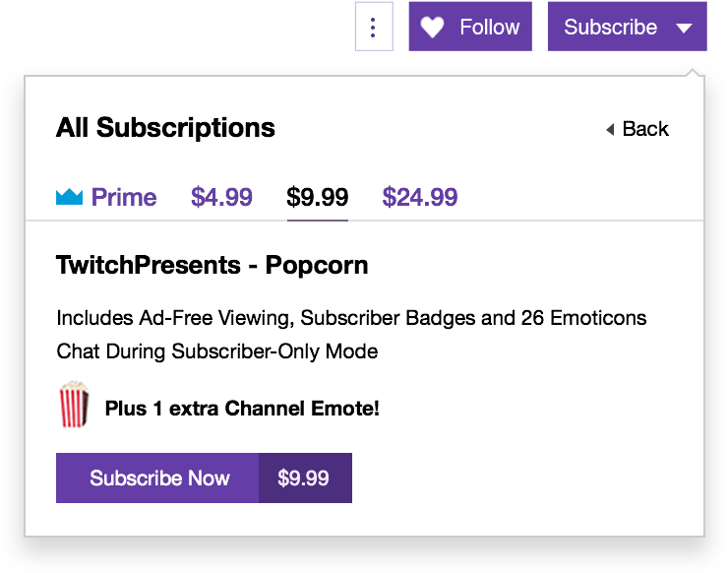
Task: Click the heart icon on Follow button
Action: pyautogui.click(x=432, y=27)
